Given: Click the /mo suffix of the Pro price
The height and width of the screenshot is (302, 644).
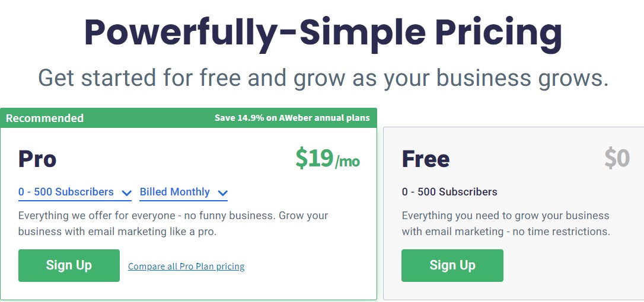Looking at the screenshot, I should tap(347, 162).
